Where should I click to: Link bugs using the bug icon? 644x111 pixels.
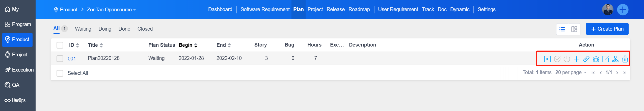[x=596, y=59]
